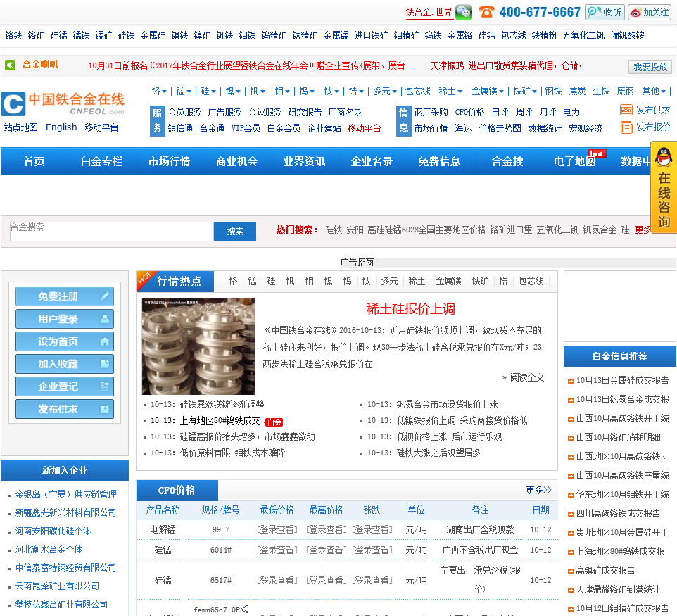Expand the 稀土 category dropdown
Image resolution: width=677 pixels, height=616 pixels.
[x=450, y=91]
